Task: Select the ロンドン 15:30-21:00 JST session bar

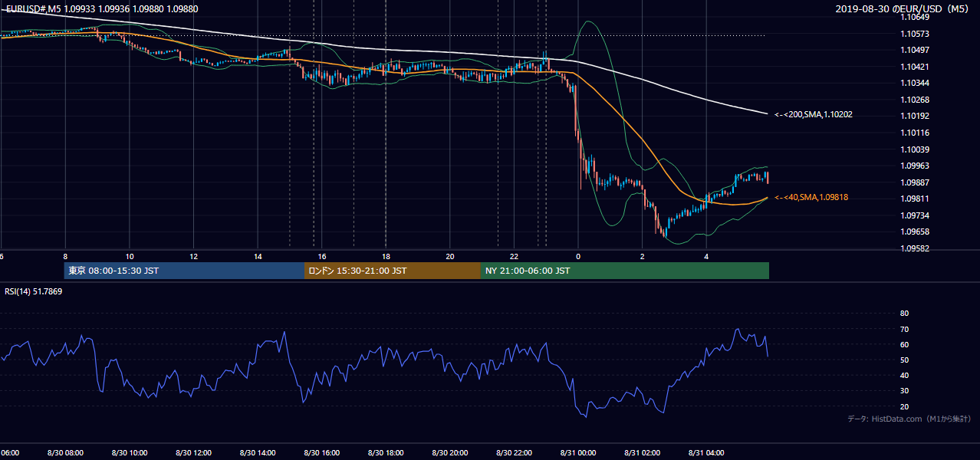Action: click(x=393, y=271)
